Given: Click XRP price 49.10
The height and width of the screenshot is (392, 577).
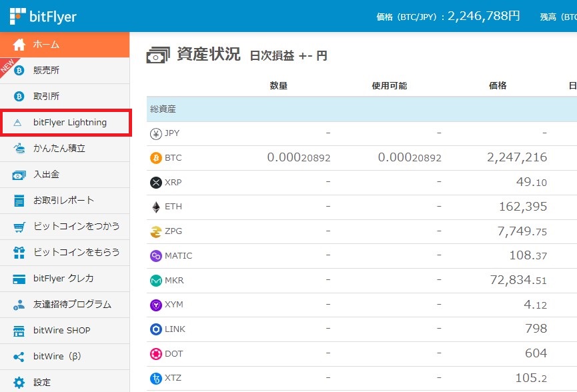Looking at the screenshot, I should click(532, 181).
